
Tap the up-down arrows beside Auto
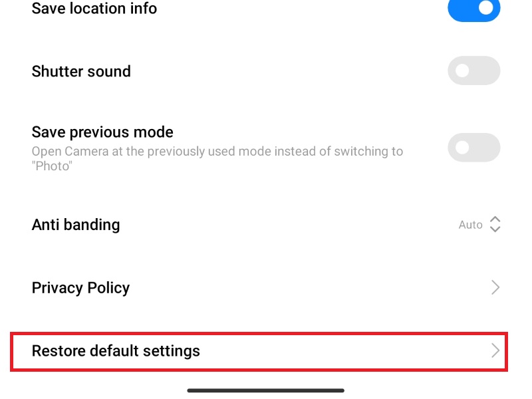point(495,224)
